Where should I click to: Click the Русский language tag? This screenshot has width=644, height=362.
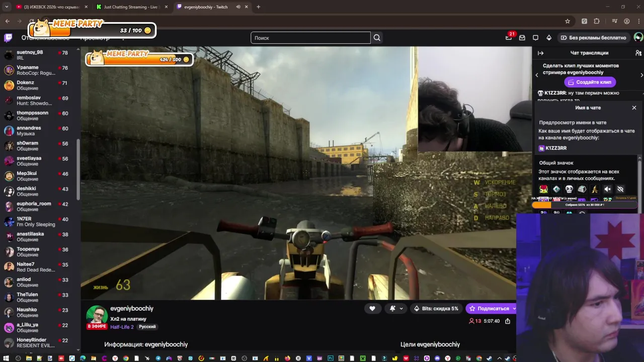147,327
